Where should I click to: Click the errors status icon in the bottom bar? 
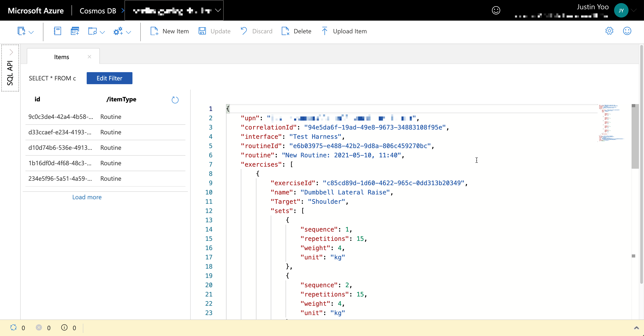click(x=39, y=328)
